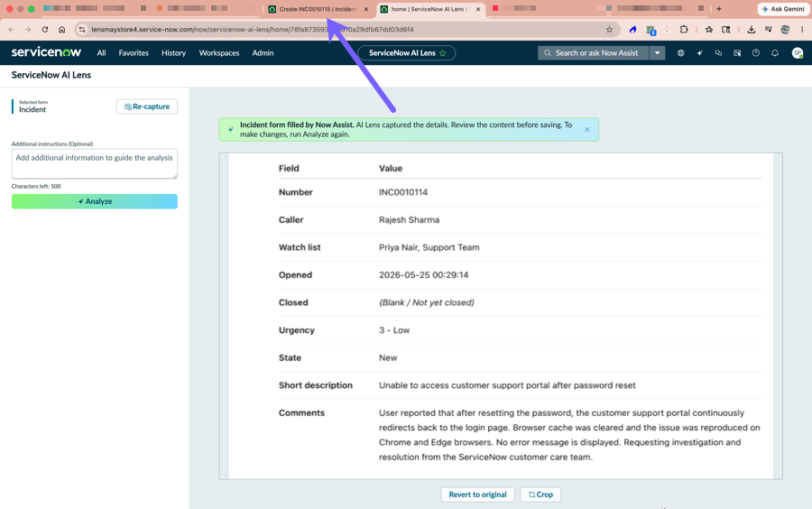Click Revert to original button

pyautogui.click(x=477, y=495)
